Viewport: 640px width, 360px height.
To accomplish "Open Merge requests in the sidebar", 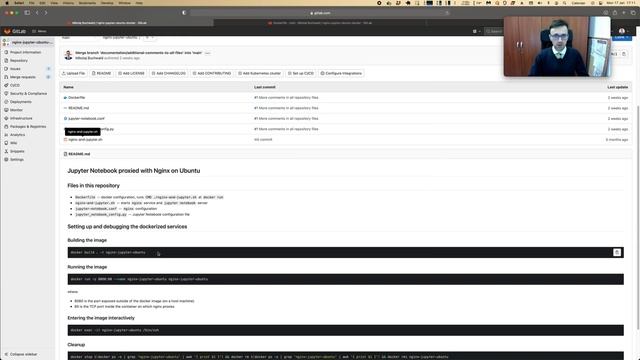I will pos(23,77).
